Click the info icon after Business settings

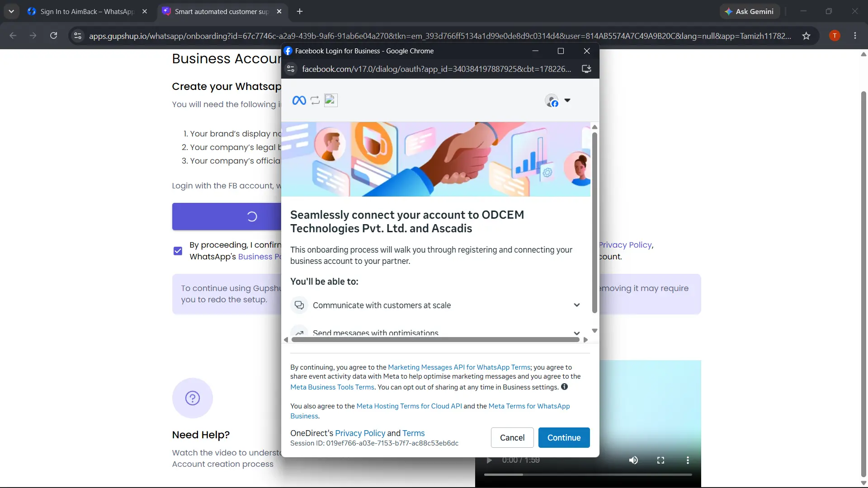(x=564, y=387)
